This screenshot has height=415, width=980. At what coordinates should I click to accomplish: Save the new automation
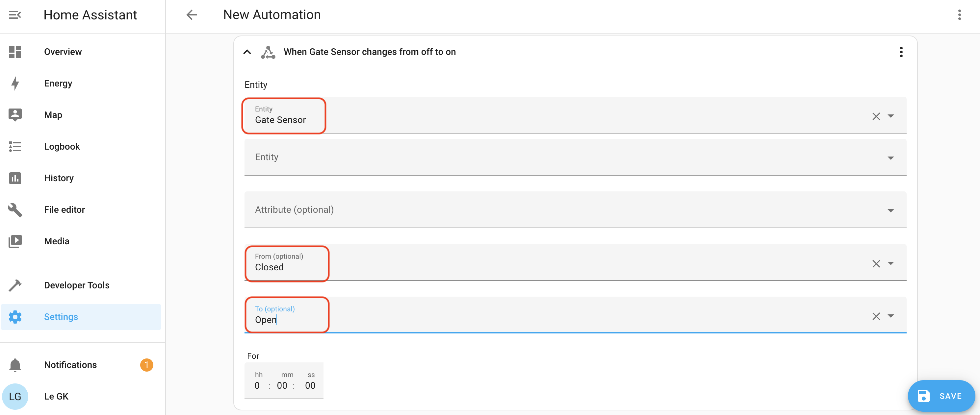(941, 396)
